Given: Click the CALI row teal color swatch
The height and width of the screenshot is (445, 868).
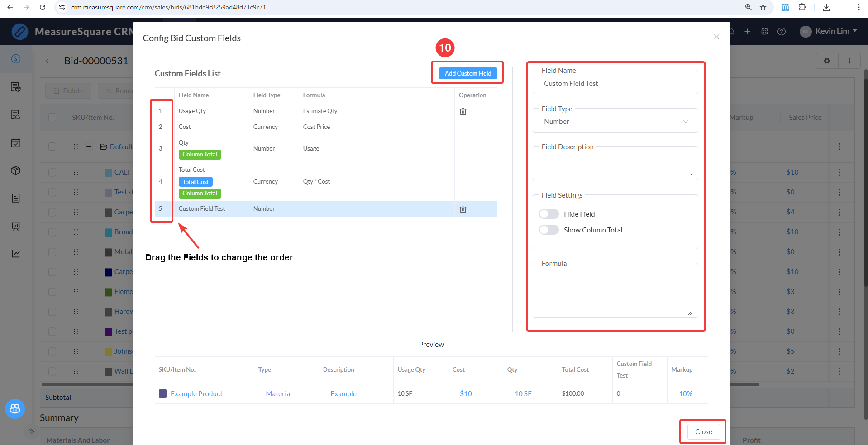Looking at the screenshot, I should (x=109, y=173).
